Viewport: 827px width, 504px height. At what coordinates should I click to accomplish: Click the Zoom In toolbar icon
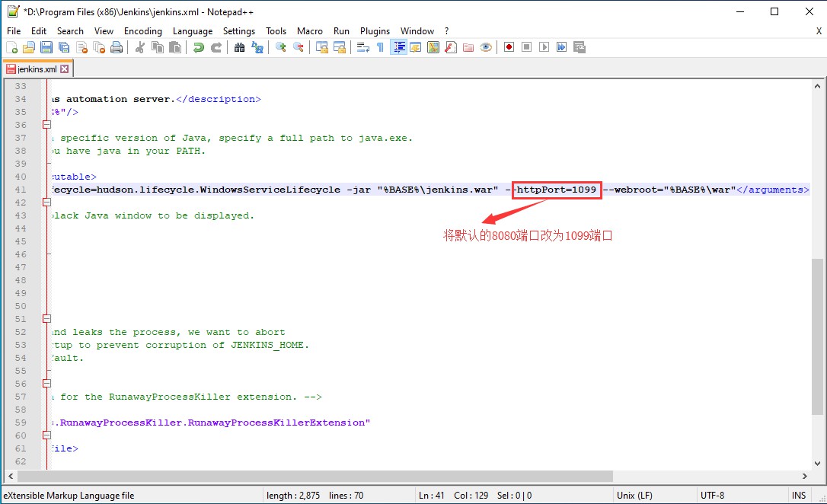pos(280,47)
